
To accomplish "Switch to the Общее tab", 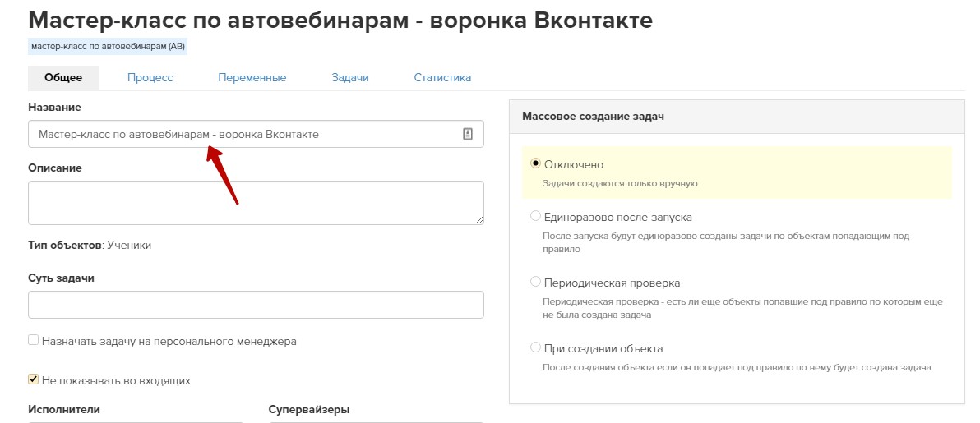I will pos(63,78).
